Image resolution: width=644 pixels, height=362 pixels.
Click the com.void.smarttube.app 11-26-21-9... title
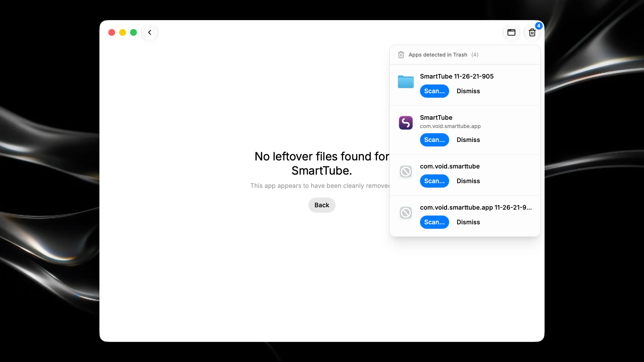476,208
